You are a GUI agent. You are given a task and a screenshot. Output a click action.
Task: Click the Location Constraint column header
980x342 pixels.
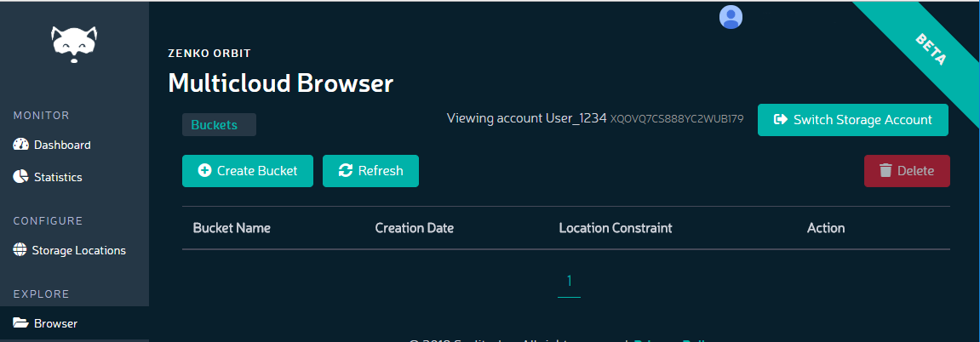616,228
